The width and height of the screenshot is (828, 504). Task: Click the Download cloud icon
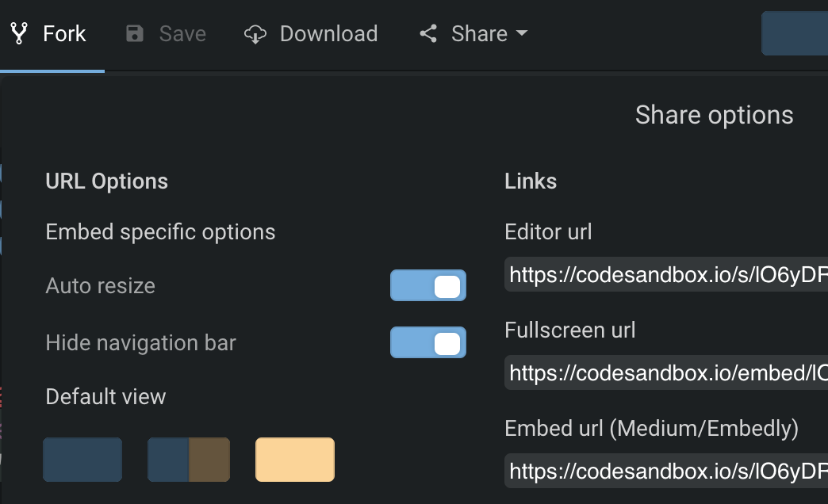click(x=255, y=34)
